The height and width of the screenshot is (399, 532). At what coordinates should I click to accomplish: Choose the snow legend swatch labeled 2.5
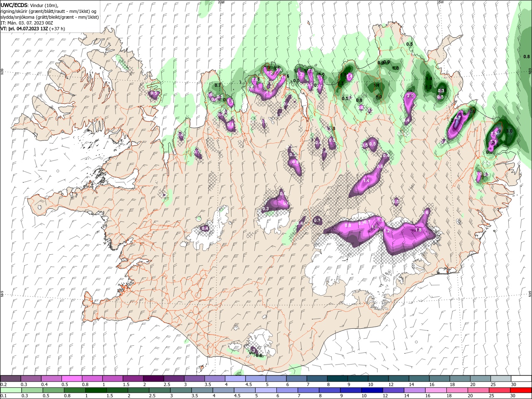(x=174, y=378)
